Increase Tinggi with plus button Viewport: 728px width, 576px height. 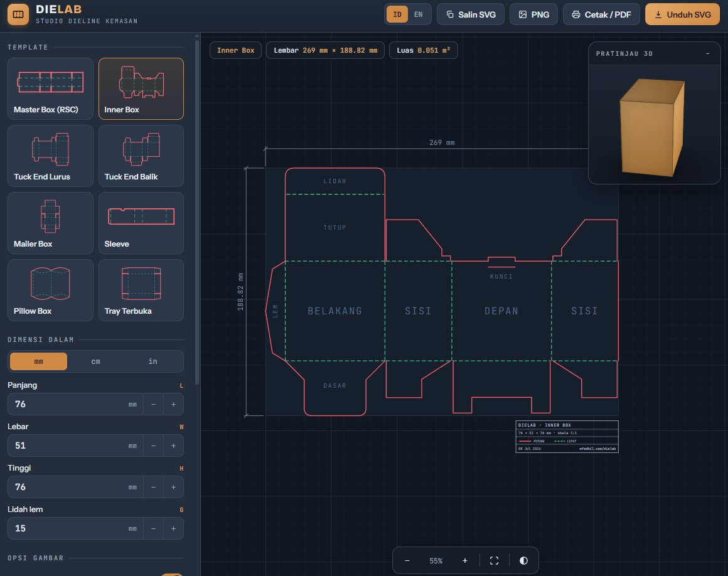(x=173, y=487)
